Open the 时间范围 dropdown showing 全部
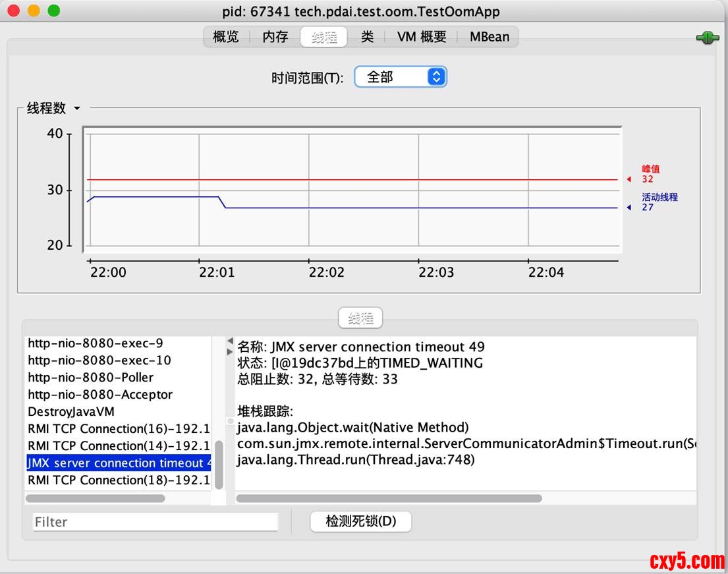This screenshot has width=728, height=574. click(400, 76)
